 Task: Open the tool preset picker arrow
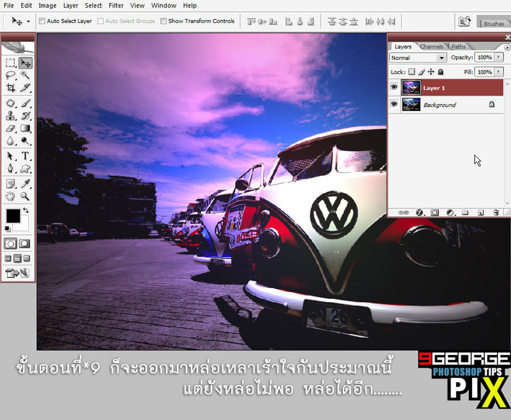pos(28,22)
